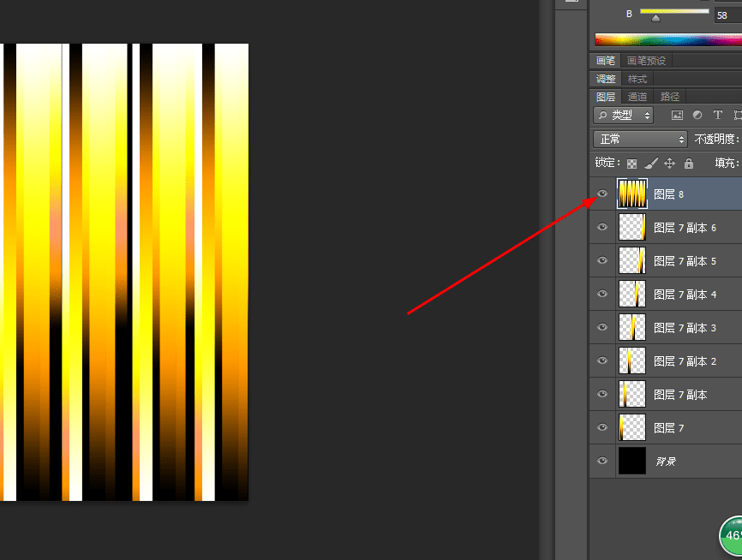
Task: Open the 正常 blend mode dropdown
Action: tap(640, 139)
